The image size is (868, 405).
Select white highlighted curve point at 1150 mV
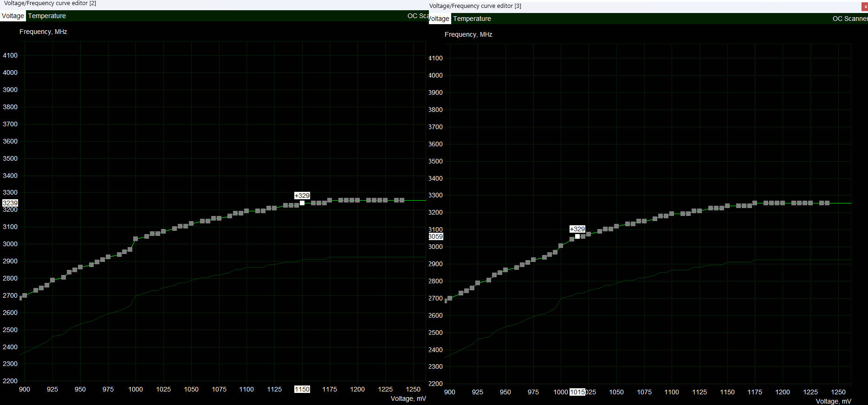302,203
